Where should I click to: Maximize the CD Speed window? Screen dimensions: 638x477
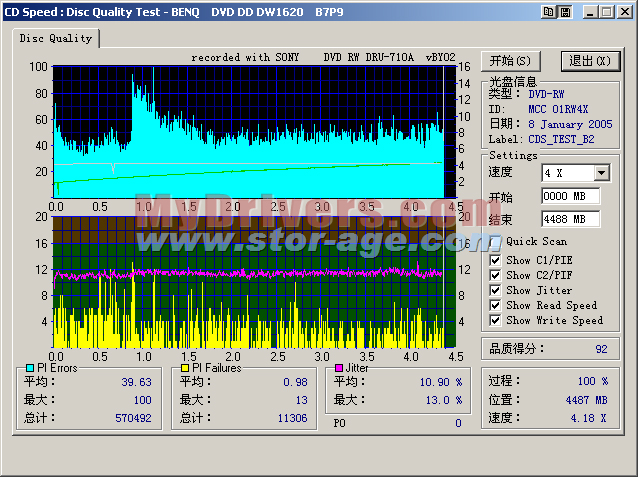[x=606, y=11]
